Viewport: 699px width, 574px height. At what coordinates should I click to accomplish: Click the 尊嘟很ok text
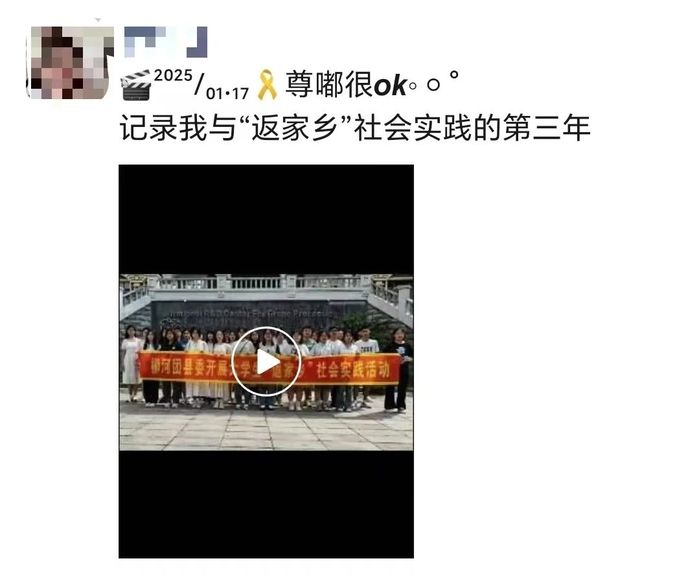click(x=345, y=84)
